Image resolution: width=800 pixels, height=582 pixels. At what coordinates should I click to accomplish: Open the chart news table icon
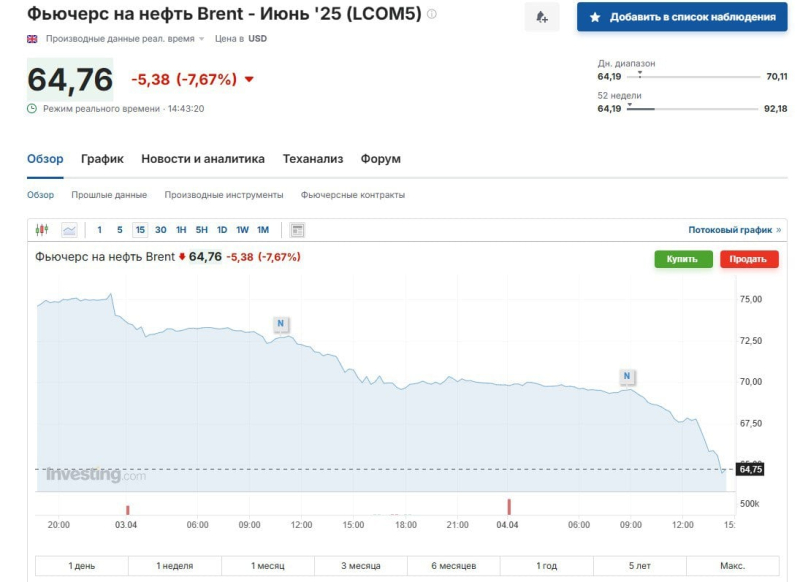click(x=297, y=230)
